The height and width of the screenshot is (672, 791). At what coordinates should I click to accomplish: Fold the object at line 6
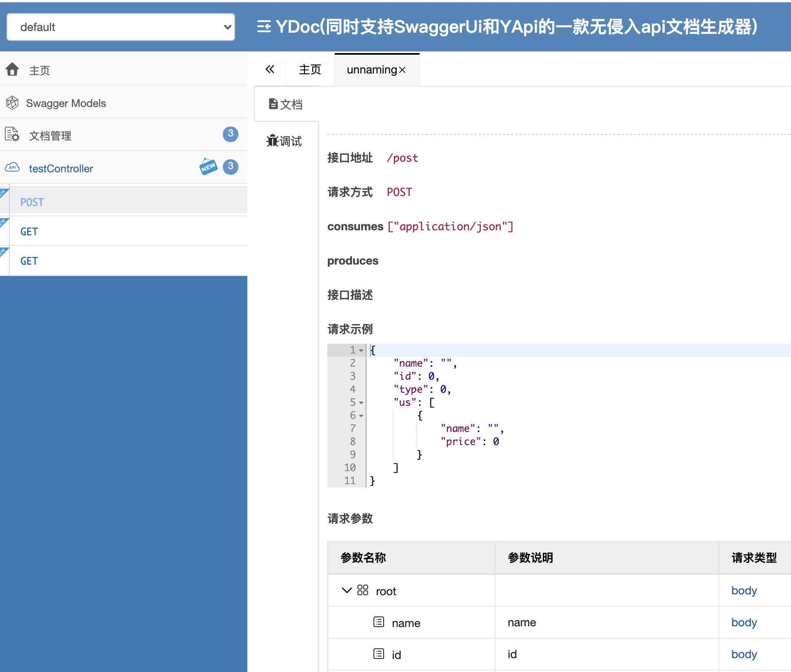pyautogui.click(x=361, y=416)
